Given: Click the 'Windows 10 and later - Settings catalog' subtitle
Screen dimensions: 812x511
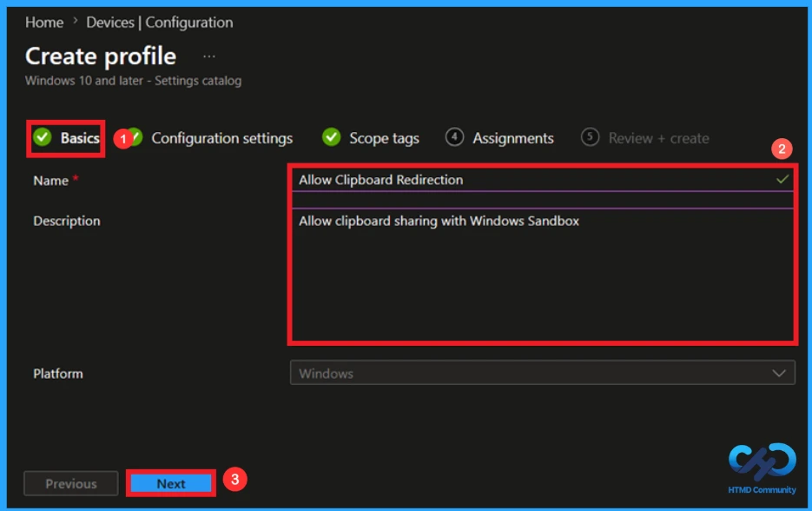Looking at the screenshot, I should click(133, 81).
